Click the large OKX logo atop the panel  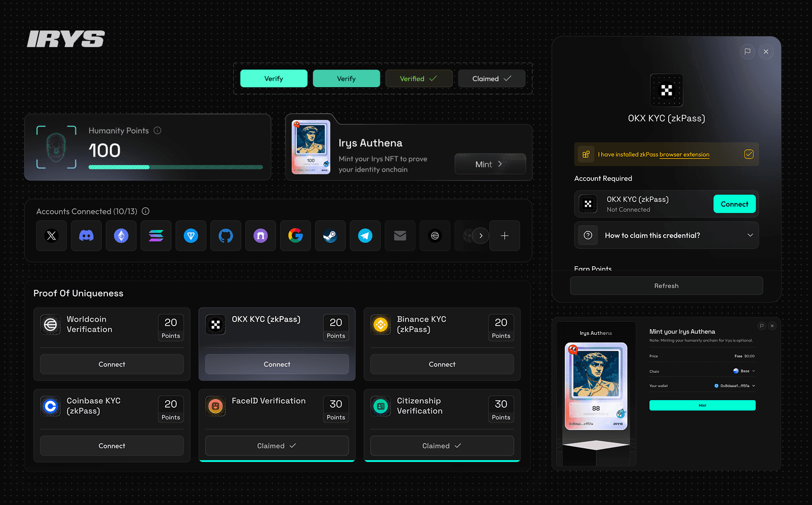[667, 90]
